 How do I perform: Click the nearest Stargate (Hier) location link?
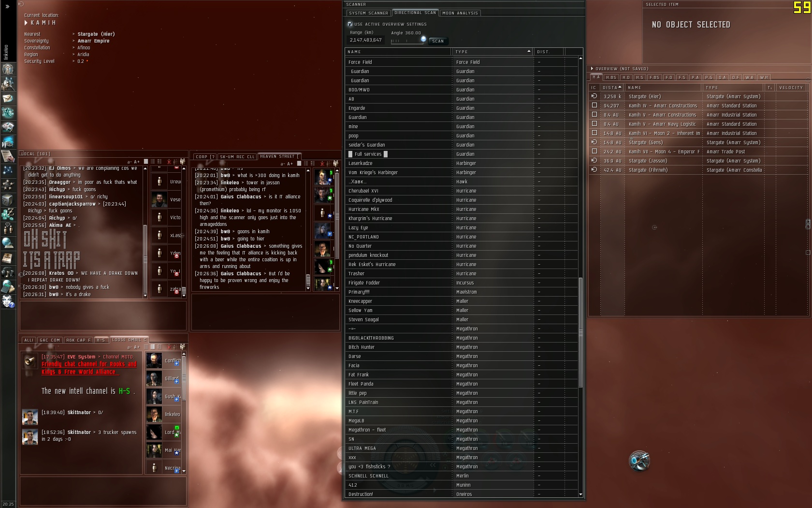(96, 34)
